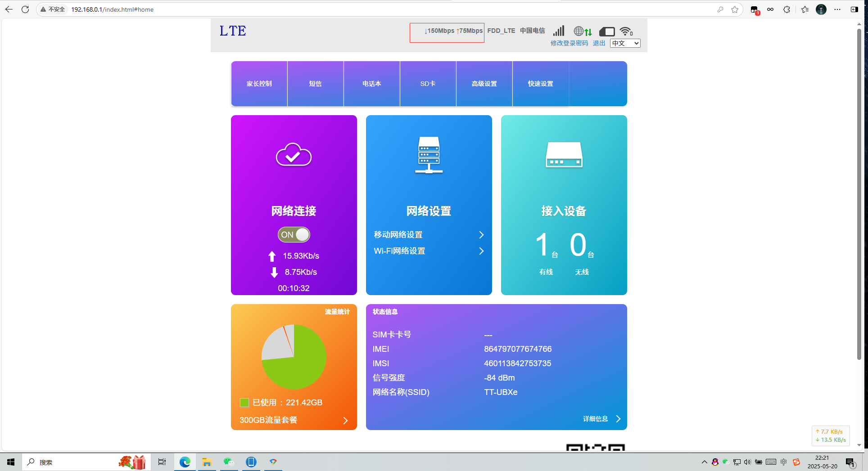The height and width of the screenshot is (471, 868).
Task: Click the LTE logo
Action: 233,31
